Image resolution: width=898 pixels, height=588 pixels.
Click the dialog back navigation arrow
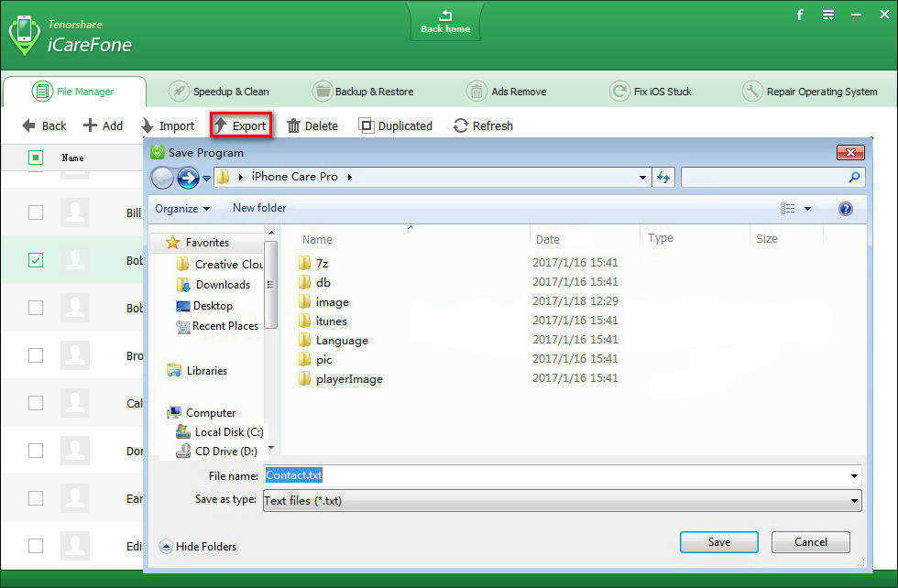(162, 178)
